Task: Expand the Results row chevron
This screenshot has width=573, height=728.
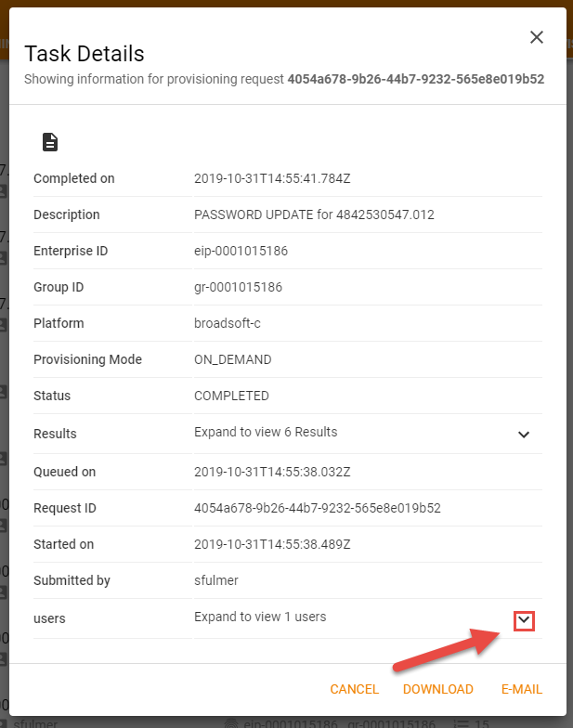Action: pos(524,434)
